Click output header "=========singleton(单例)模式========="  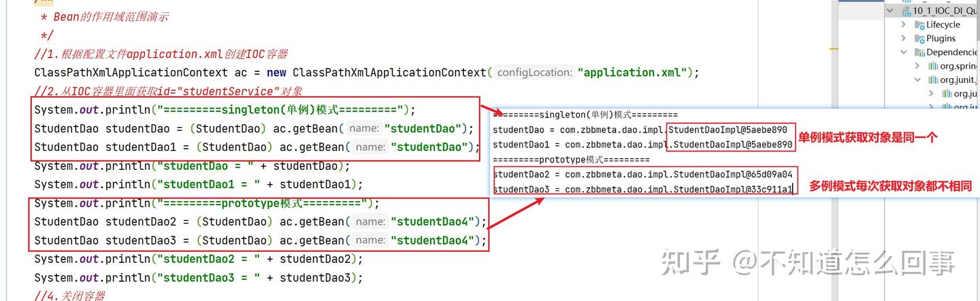[x=585, y=115]
